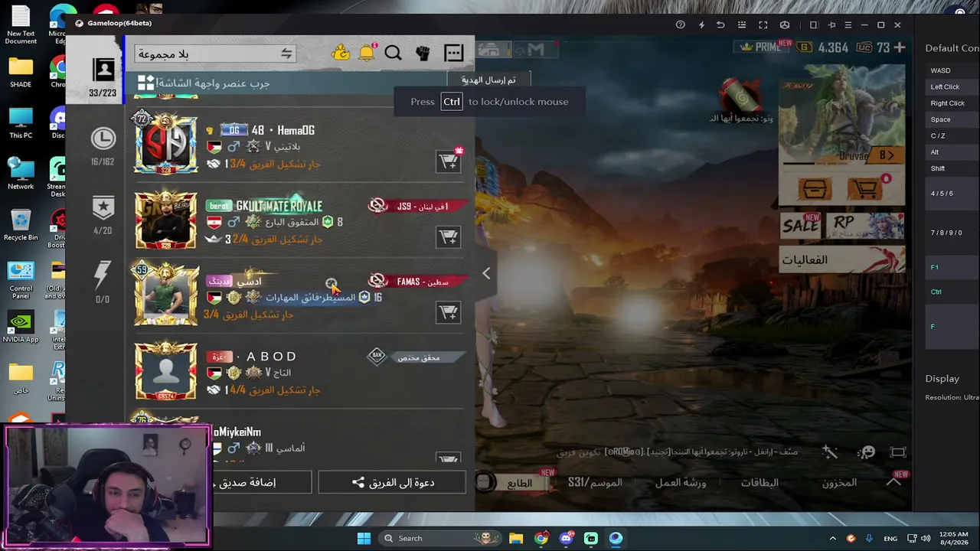Viewport: 980px width, 551px height.
Task: Select HemaOG player avatar
Action: (165, 143)
